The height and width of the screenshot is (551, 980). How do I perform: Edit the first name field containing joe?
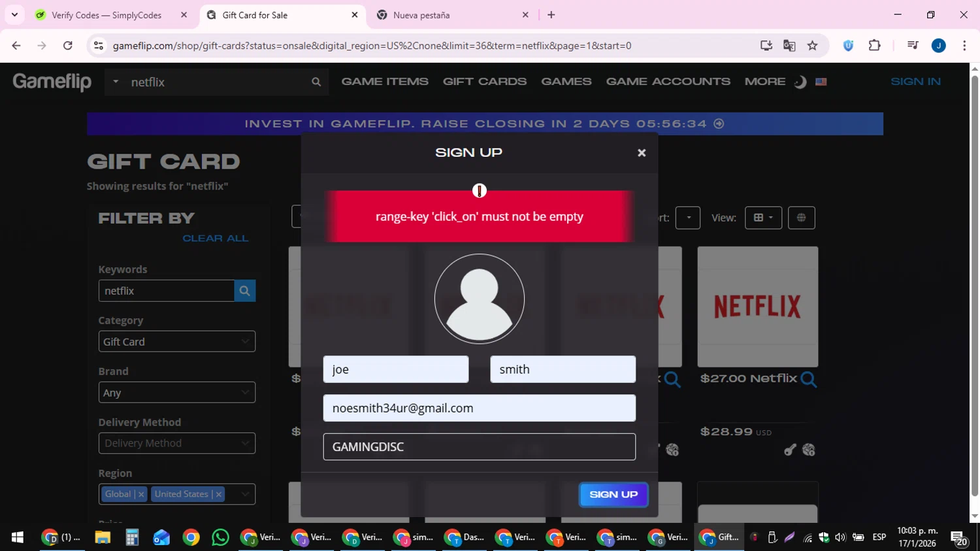click(396, 369)
